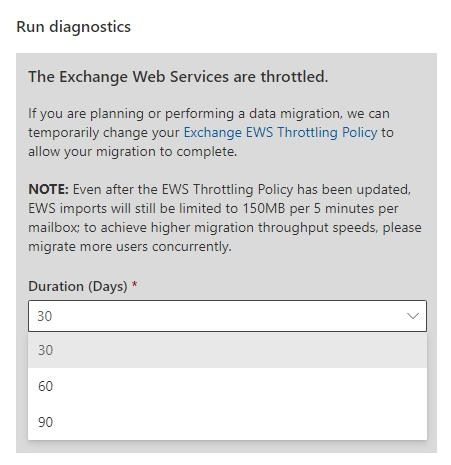Click 'allow your migration to complete' line
The height and width of the screenshot is (465, 451).
point(132,152)
